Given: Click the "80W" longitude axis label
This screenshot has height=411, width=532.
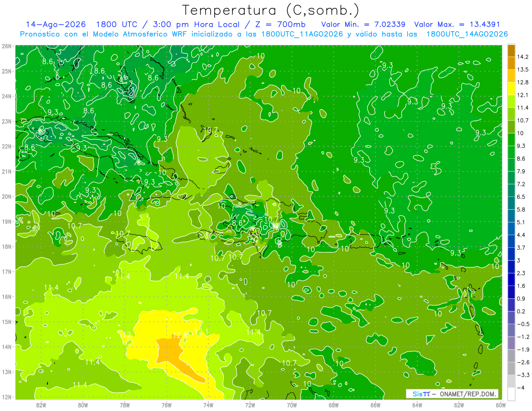Looking at the screenshot, I should [83, 405].
